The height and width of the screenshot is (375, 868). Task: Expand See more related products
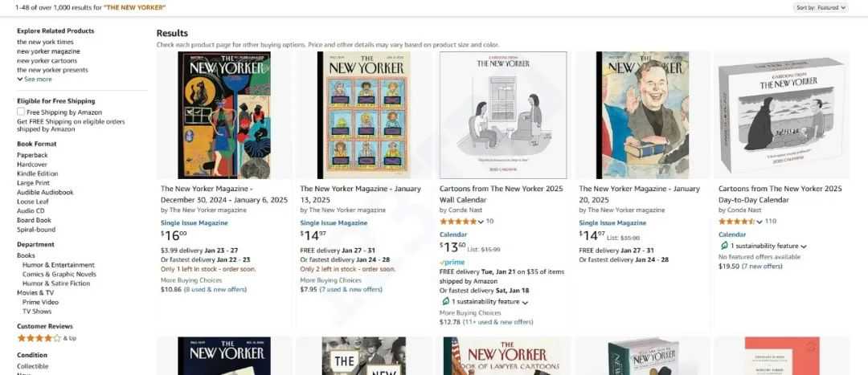pos(35,79)
